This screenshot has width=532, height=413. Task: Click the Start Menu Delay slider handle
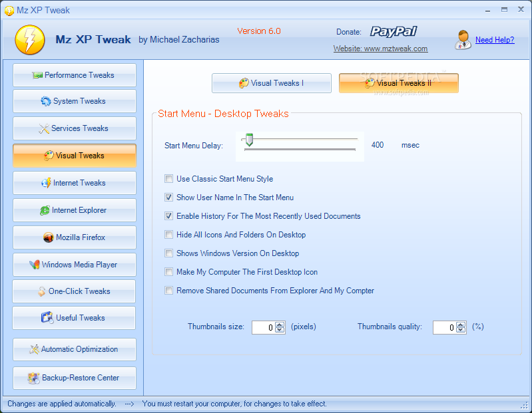pyautogui.click(x=250, y=140)
